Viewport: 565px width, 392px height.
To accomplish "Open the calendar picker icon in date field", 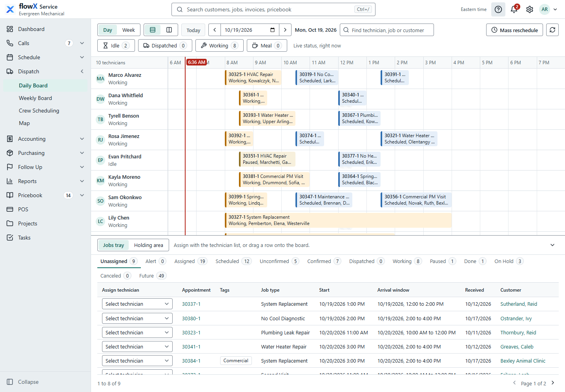I will (x=273, y=30).
